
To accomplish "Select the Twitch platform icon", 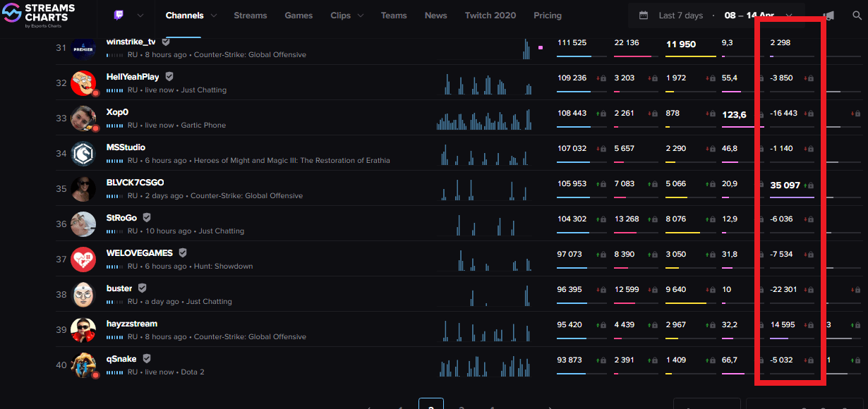I will click(x=118, y=16).
